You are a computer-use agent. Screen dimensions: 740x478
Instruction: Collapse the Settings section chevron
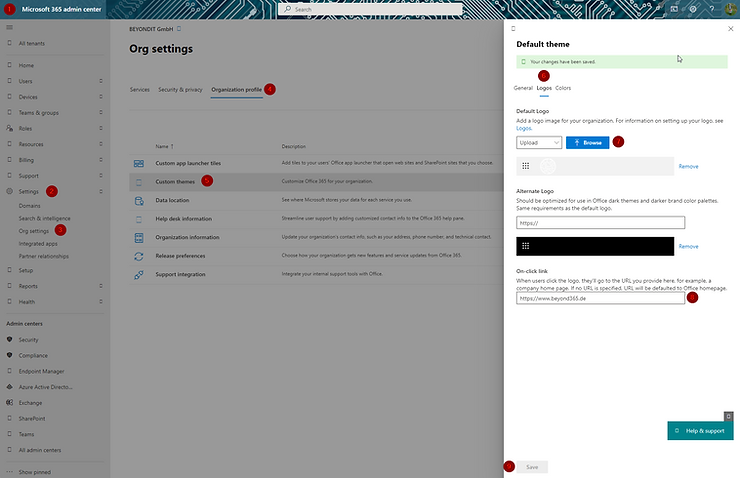[100, 191]
